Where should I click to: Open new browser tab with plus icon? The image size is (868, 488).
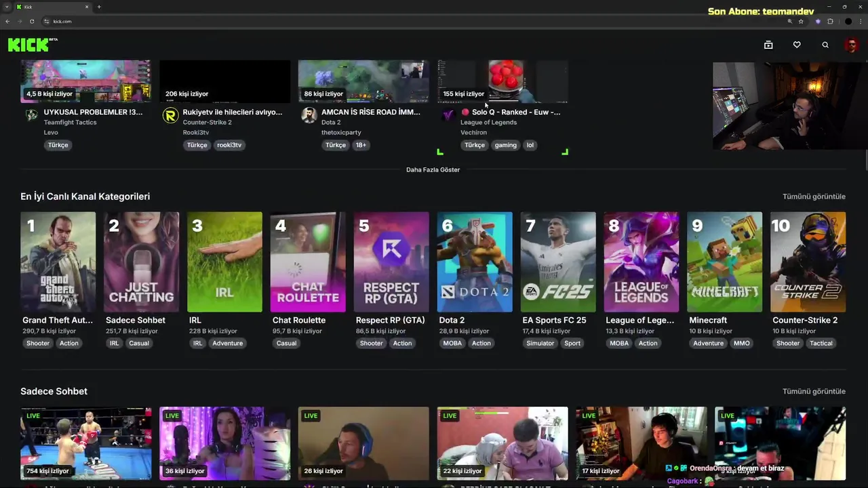[x=99, y=7]
